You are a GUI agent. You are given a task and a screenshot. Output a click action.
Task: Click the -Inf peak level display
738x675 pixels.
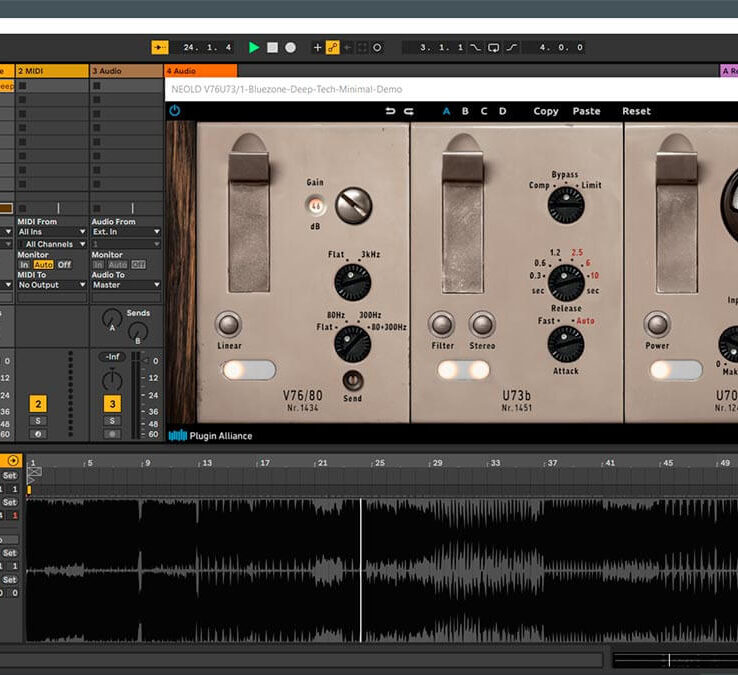click(x=112, y=357)
